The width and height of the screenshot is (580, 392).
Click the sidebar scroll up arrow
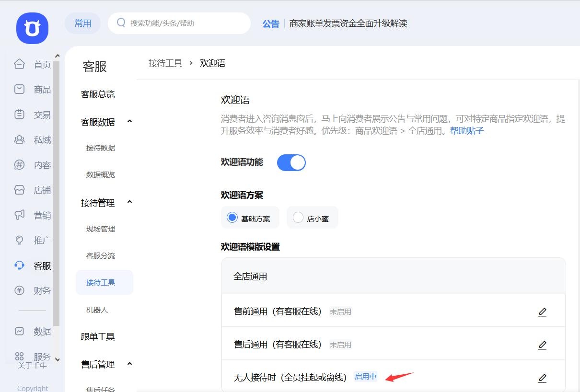coord(58,56)
